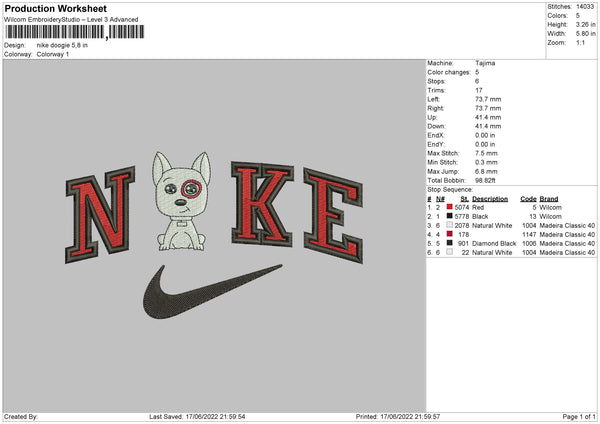
Task: Click the embroidered letter N in the preview
Action: point(101,214)
